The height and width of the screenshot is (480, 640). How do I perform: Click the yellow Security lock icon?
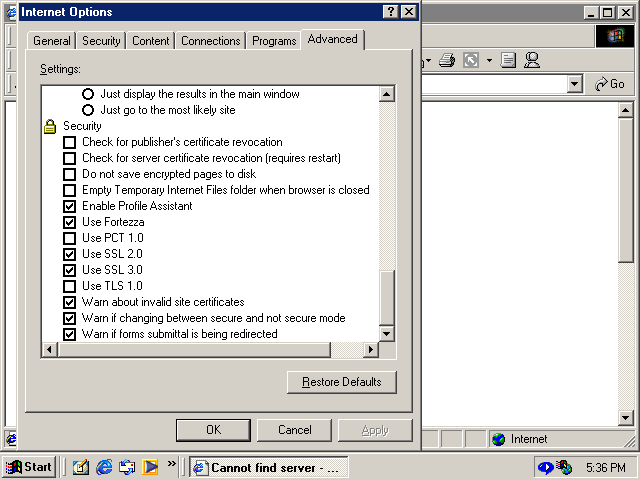pos(50,127)
